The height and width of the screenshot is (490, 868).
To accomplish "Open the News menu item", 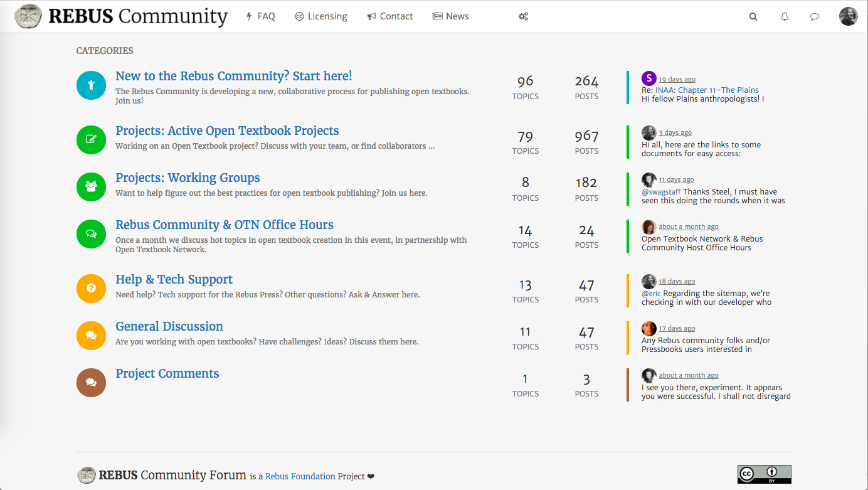I will [451, 16].
